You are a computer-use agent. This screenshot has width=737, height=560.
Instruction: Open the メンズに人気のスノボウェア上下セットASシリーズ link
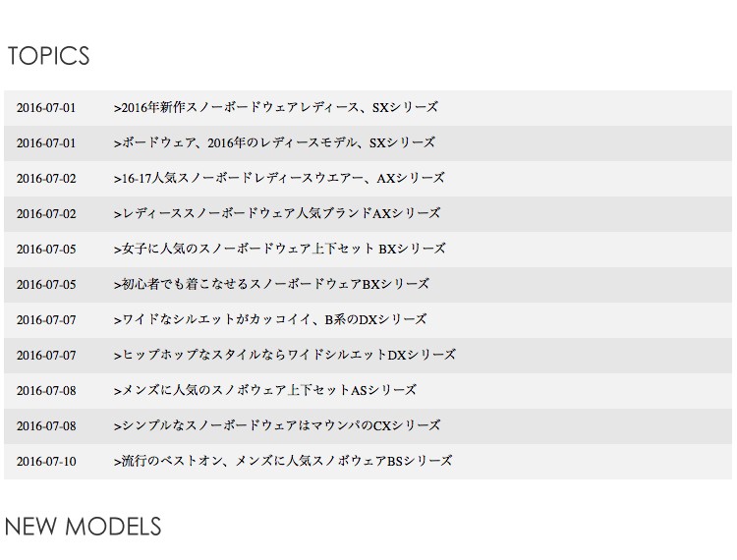pyautogui.click(x=265, y=390)
